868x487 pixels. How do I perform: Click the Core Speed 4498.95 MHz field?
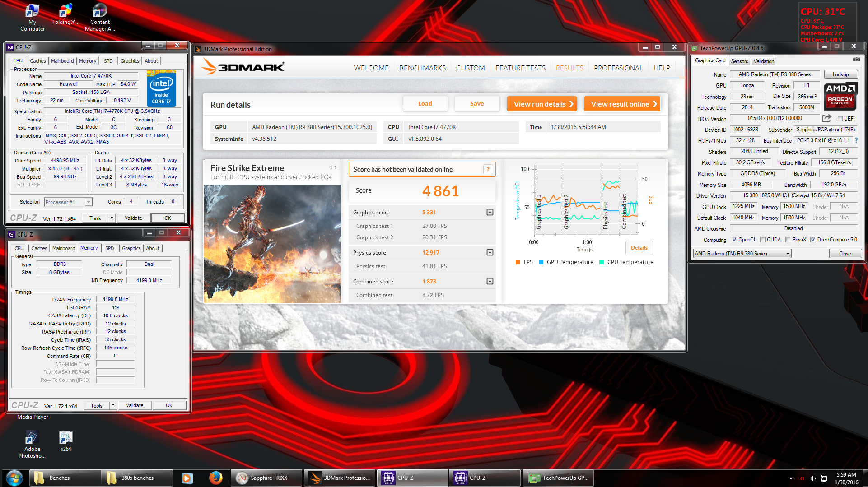tap(65, 161)
